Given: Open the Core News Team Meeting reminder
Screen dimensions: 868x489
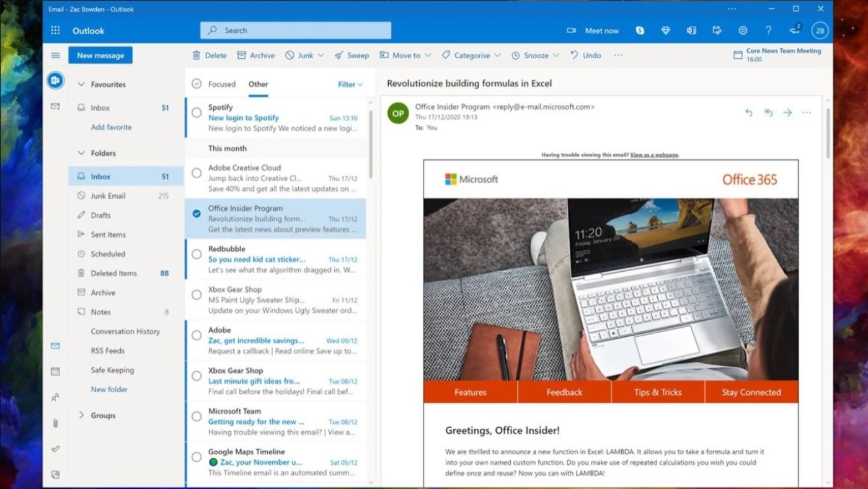Looking at the screenshot, I should click(x=777, y=55).
